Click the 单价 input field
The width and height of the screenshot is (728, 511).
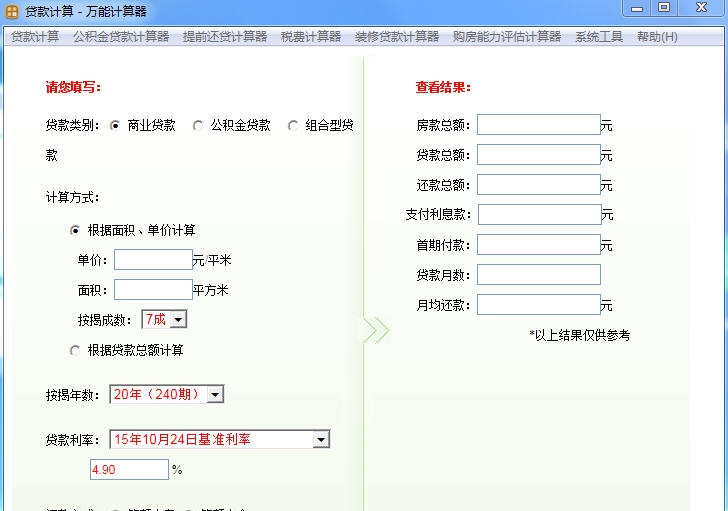pos(153,259)
